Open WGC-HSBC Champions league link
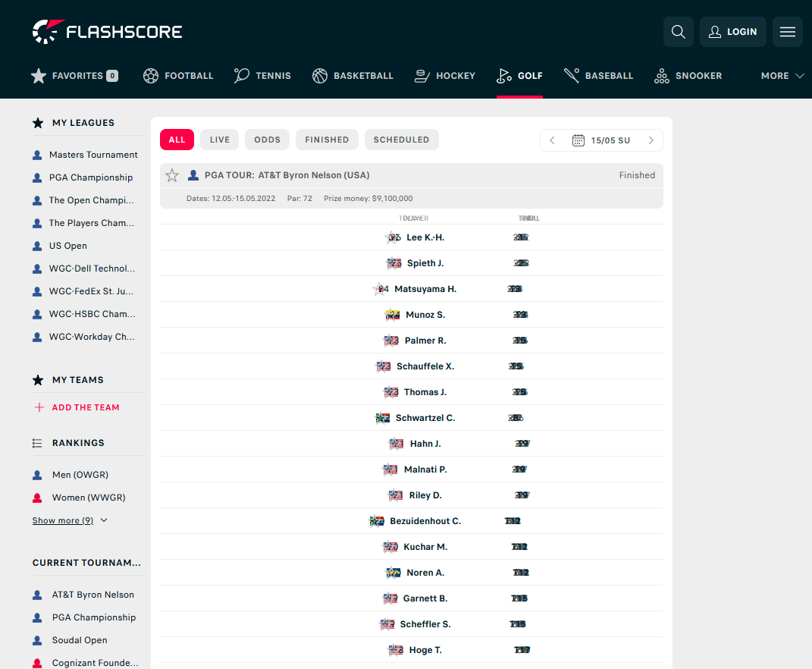This screenshot has width=812, height=669. [x=92, y=315]
